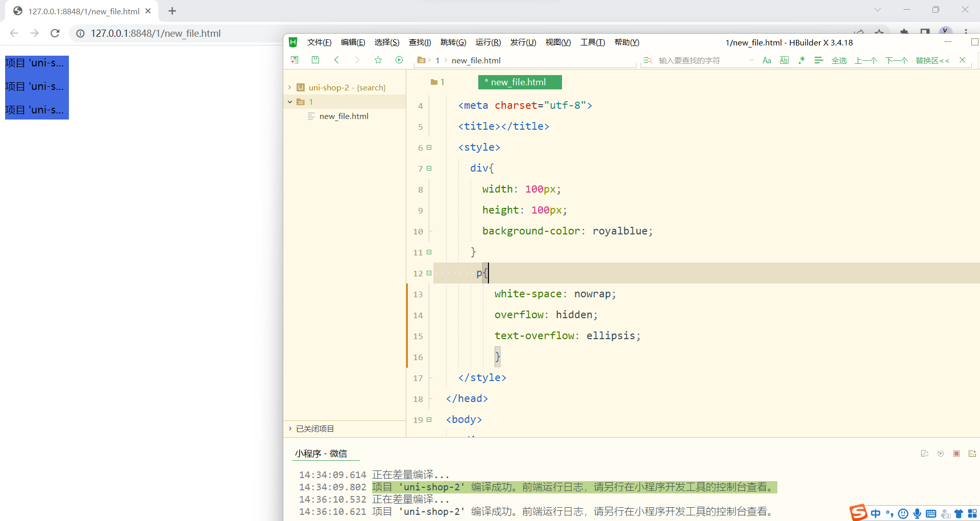980x521 pixels.
Task: Run with the play-circle toolbar icon
Action: click(399, 60)
